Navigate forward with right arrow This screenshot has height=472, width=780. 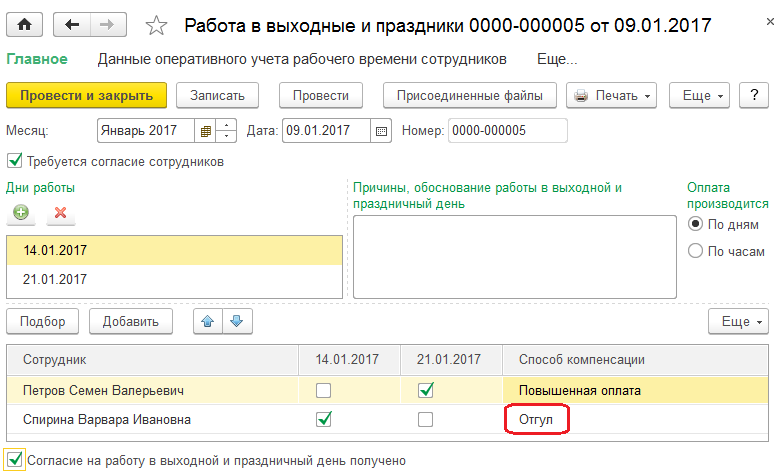[108, 24]
